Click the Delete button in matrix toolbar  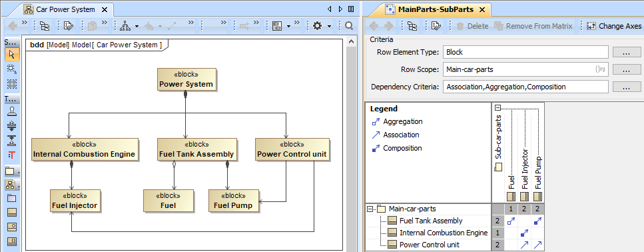tap(472, 26)
